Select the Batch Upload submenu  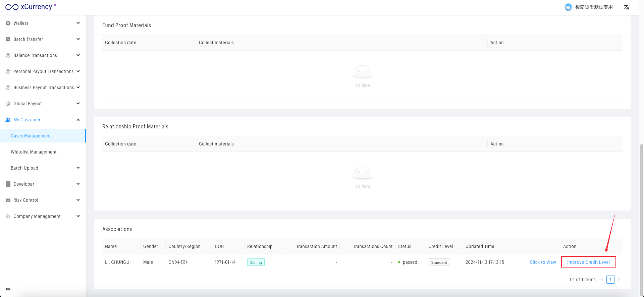coord(24,168)
